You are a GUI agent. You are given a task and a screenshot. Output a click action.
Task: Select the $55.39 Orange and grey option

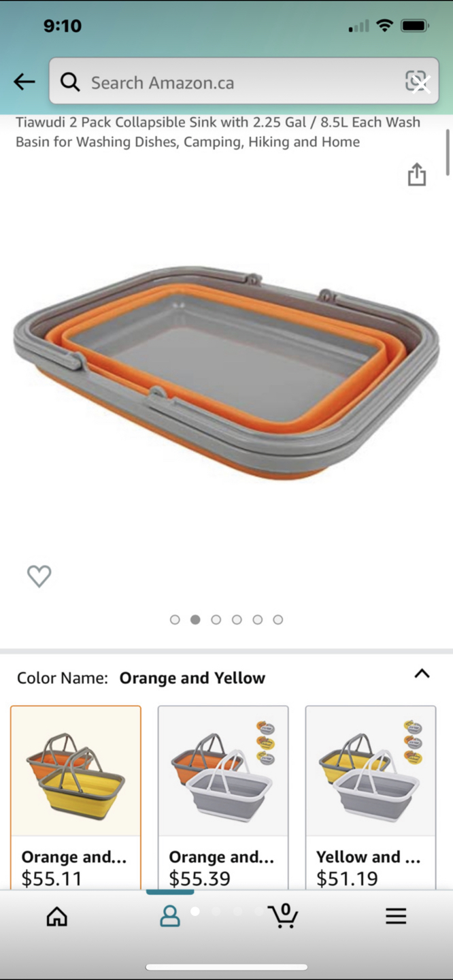click(x=223, y=798)
